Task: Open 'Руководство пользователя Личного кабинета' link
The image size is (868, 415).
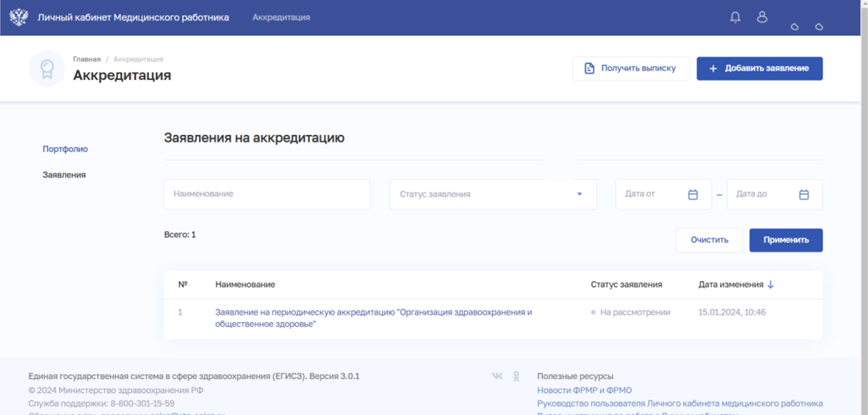Action: point(680,403)
